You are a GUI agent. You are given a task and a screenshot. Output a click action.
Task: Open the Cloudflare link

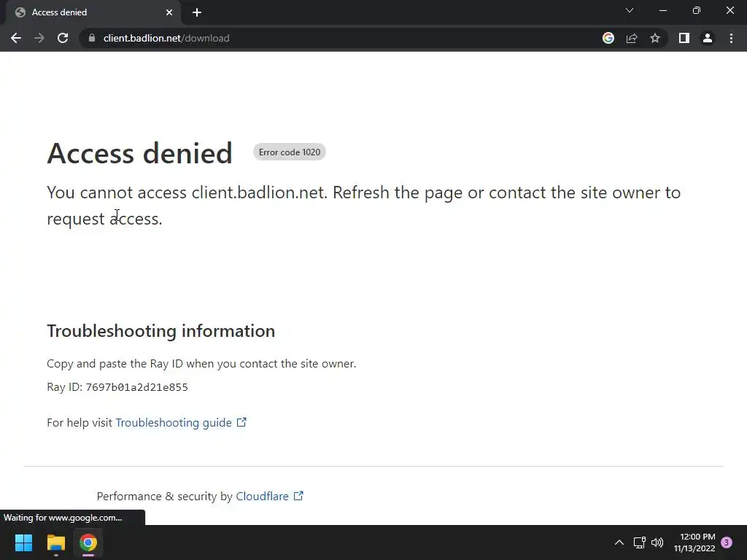270,496
